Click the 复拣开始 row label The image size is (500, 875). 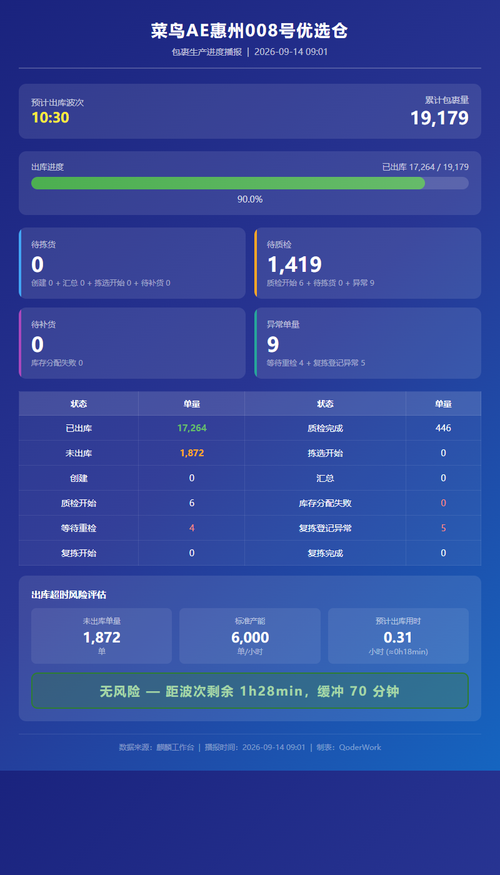(79, 553)
